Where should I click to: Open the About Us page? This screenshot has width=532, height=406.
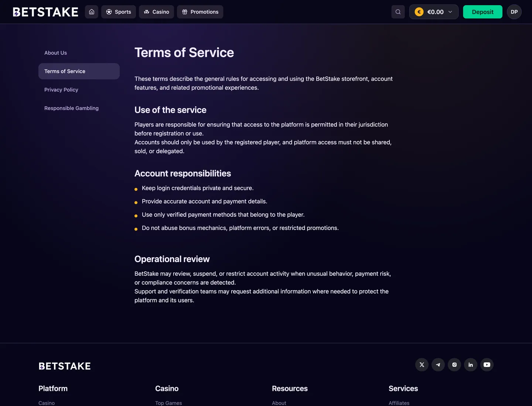pyautogui.click(x=55, y=53)
